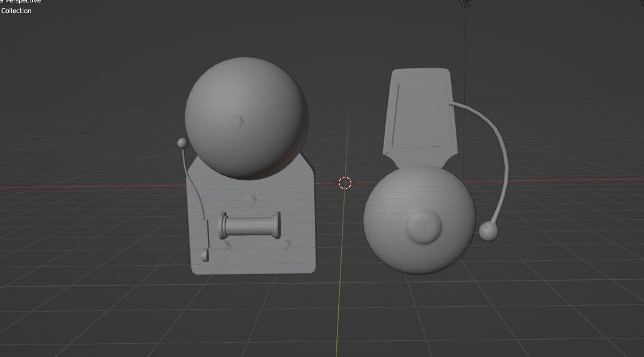Select the right bell's dome

pos(420,220)
